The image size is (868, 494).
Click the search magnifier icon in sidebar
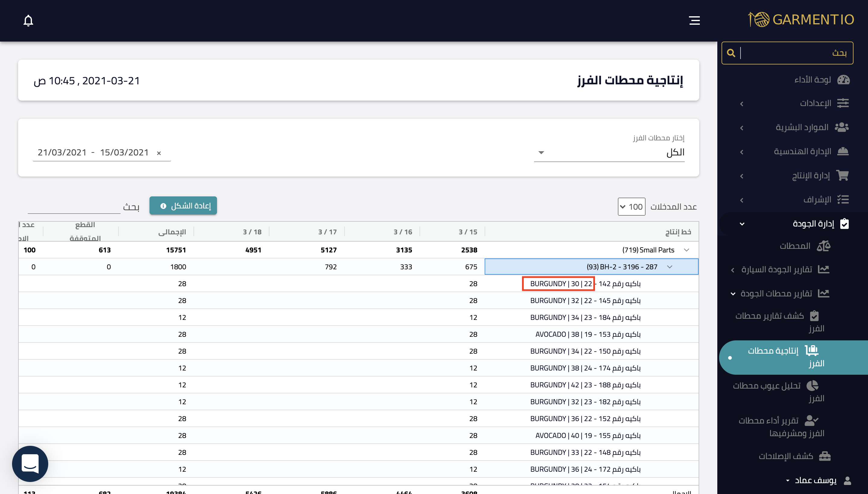pyautogui.click(x=731, y=53)
